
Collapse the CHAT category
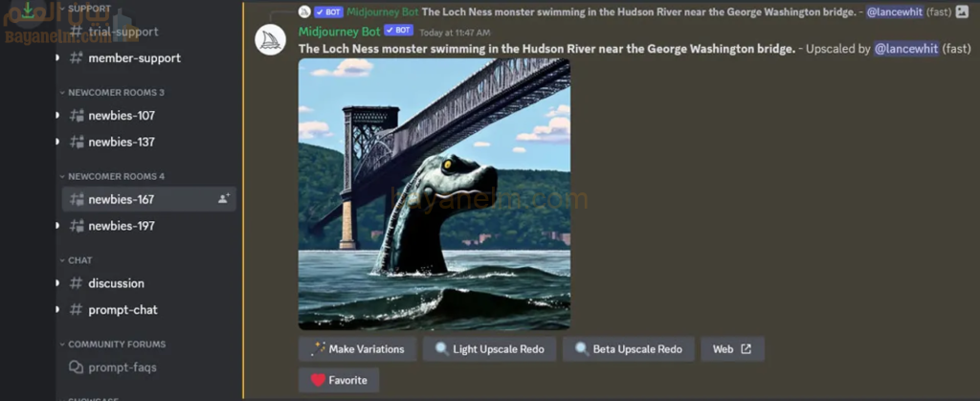[x=76, y=260]
